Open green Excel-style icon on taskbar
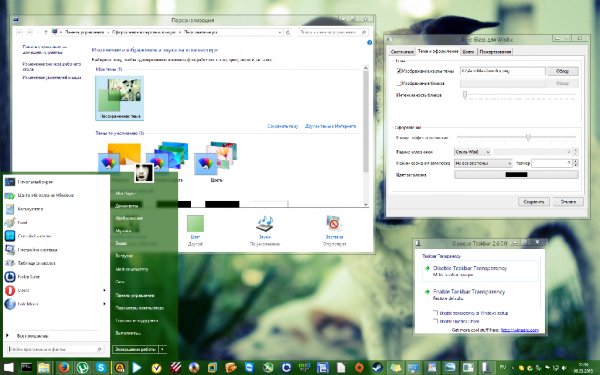This screenshot has width=600, height=375. [268, 368]
